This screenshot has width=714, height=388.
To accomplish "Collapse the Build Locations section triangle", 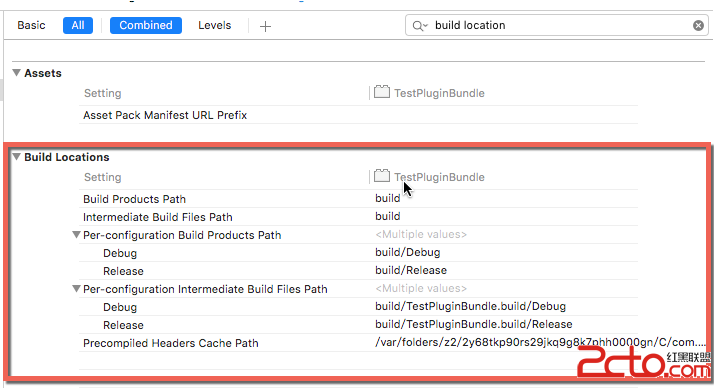I will (16, 157).
